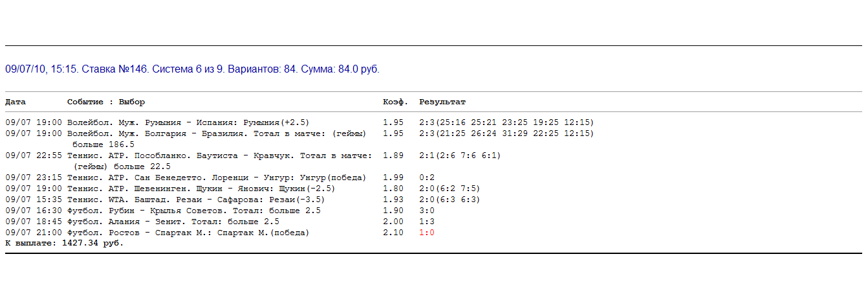Click the 1.99 coefficient value
The image size is (868, 298).
(x=393, y=178)
